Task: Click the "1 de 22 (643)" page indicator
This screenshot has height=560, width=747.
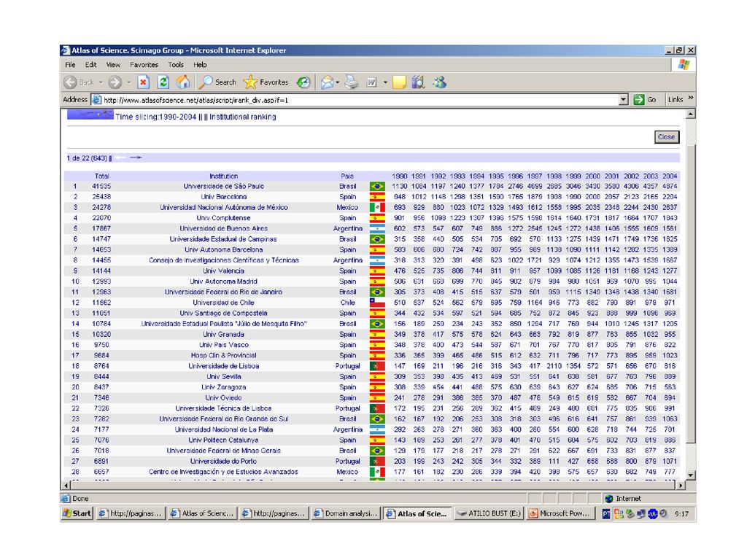Action: pyautogui.click(x=88, y=158)
